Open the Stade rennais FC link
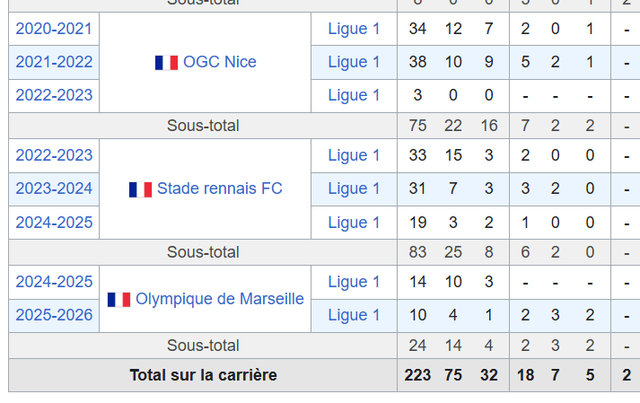The width and height of the screenshot is (640, 403). pyautogui.click(x=219, y=189)
